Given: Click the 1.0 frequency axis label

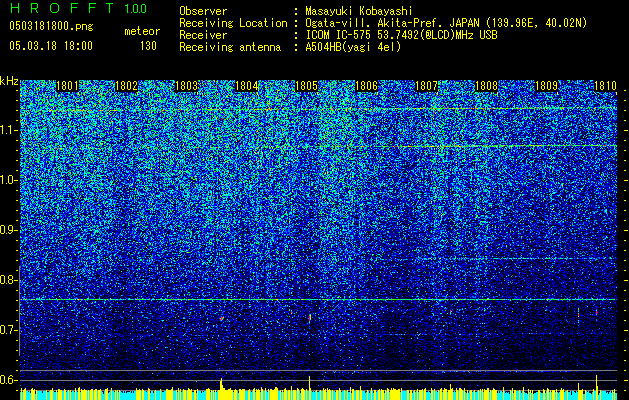Looking at the screenshot, I should (8, 180).
